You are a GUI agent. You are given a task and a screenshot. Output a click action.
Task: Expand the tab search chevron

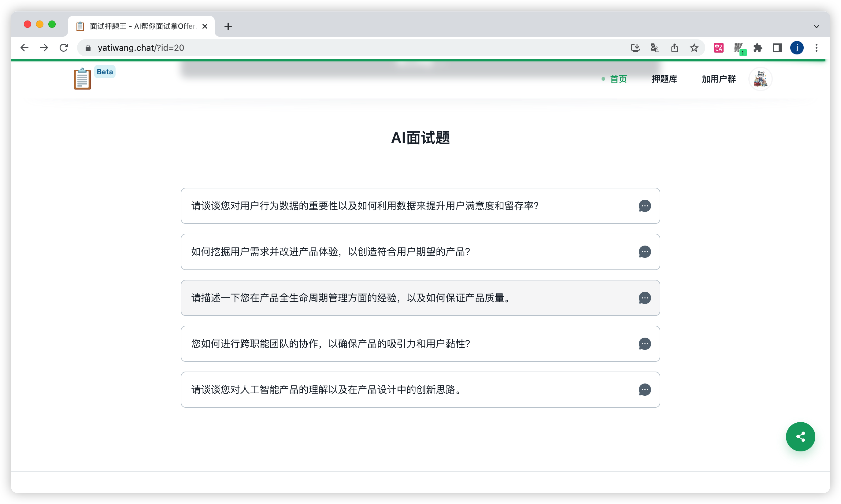816,26
